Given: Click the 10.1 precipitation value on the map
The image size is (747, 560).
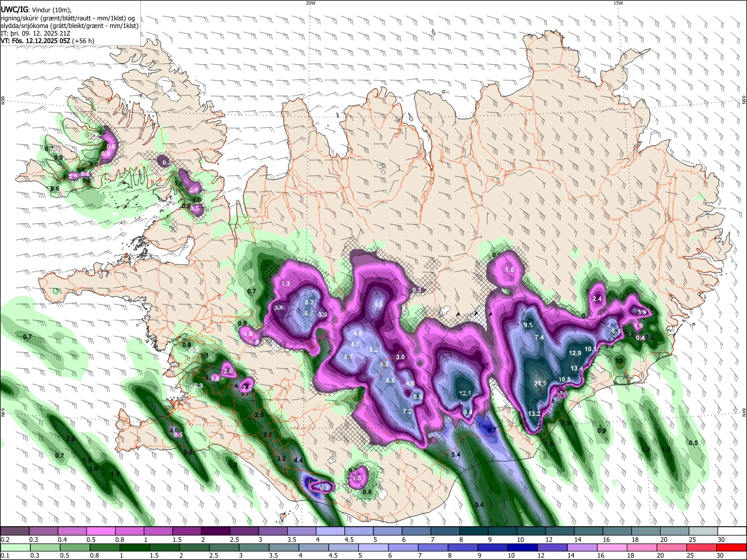Looking at the screenshot, I should [590, 349].
